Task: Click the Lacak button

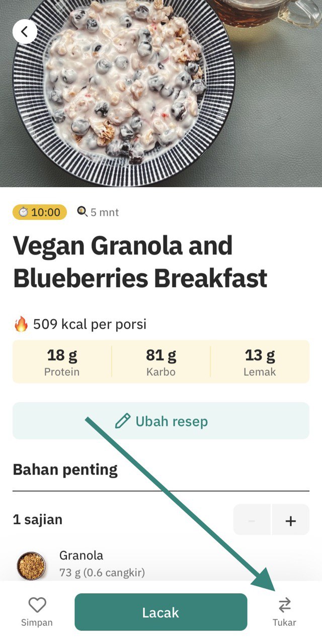Action: tap(161, 612)
